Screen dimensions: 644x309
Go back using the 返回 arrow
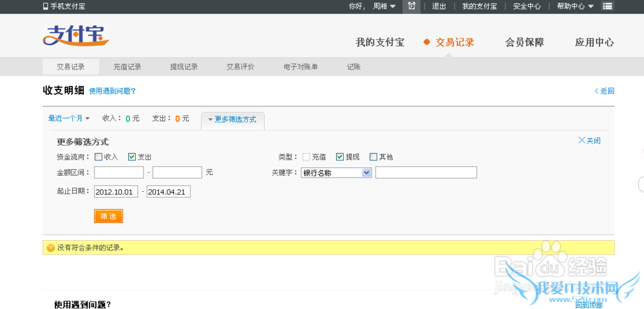coord(604,91)
